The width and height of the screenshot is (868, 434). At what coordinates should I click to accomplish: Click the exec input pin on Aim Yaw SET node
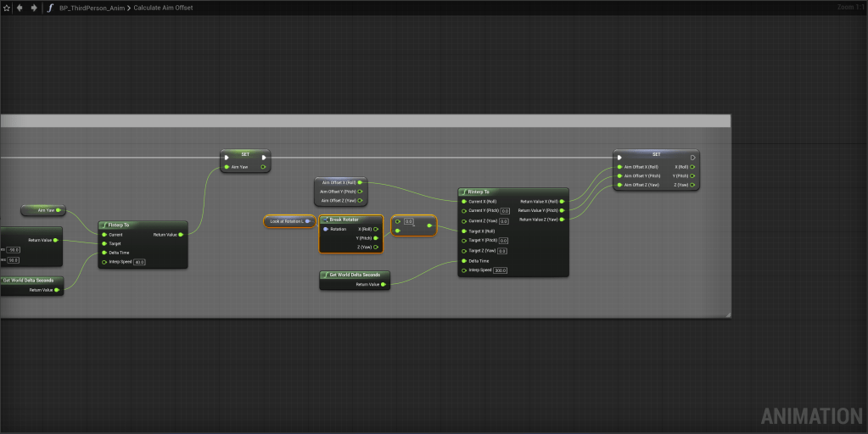(227, 157)
